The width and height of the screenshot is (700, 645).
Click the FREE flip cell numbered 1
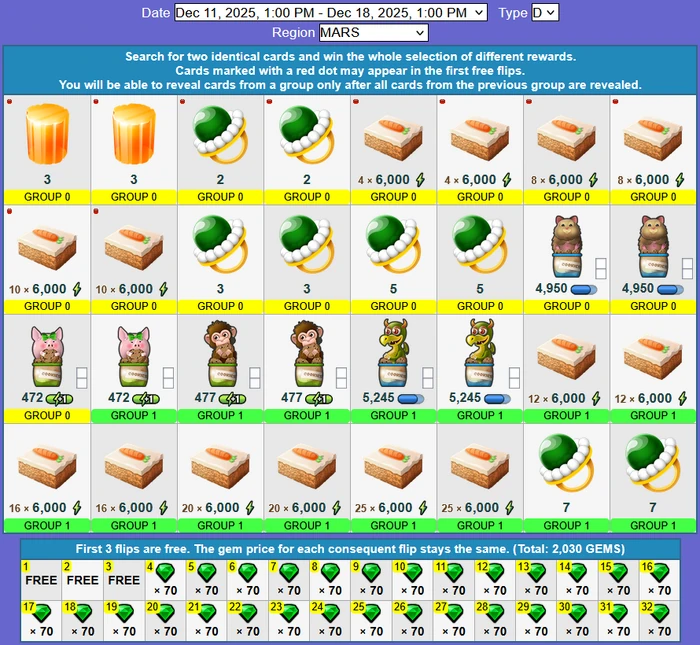(x=41, y=580)
